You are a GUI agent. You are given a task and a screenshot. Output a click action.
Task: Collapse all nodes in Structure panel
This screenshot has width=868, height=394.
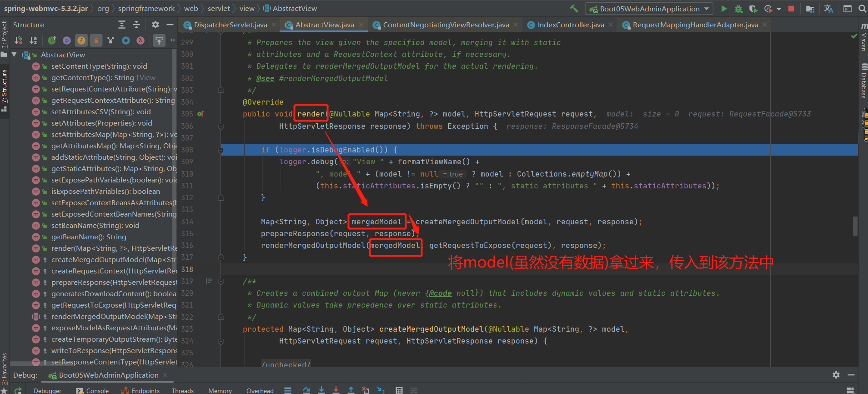(x=136, y=25)
